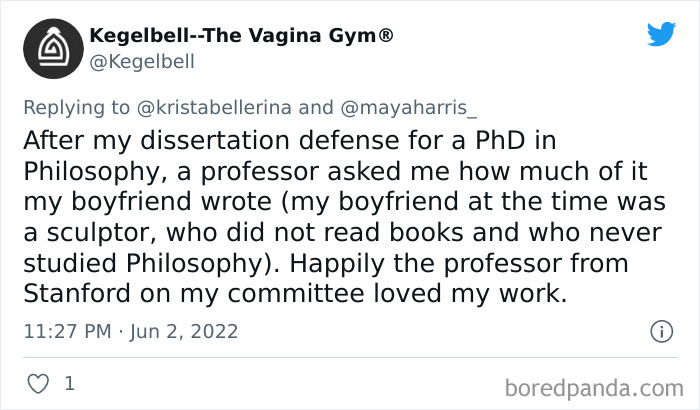Viewport: 700px width, 410px height.
Task: Open the tweet info circle icon
Action: coord(660,331)
